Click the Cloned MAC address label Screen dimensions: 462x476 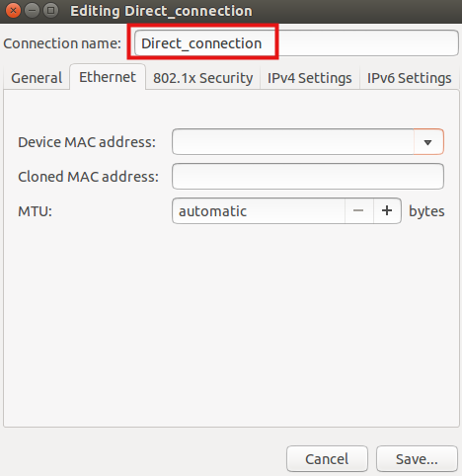click(x=88, y=177)
